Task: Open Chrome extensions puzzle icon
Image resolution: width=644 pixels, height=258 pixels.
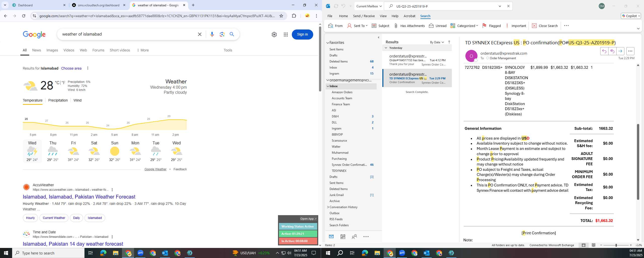Action: 294,16
